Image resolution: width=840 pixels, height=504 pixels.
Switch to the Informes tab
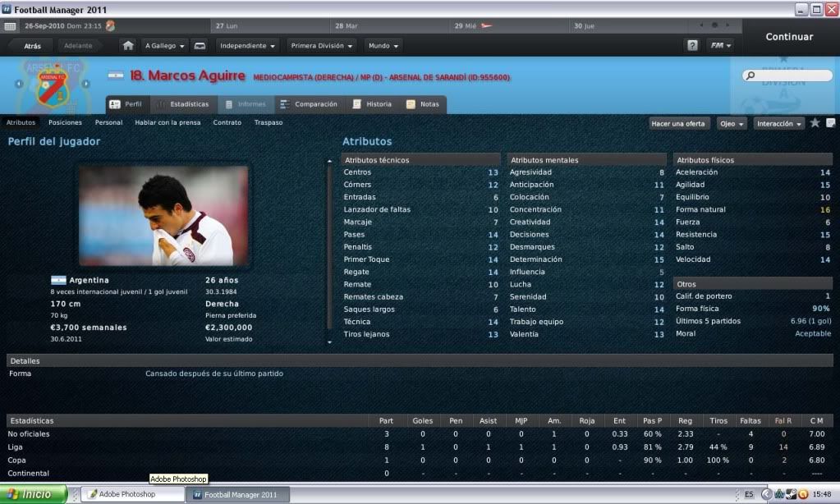point(246,104)
